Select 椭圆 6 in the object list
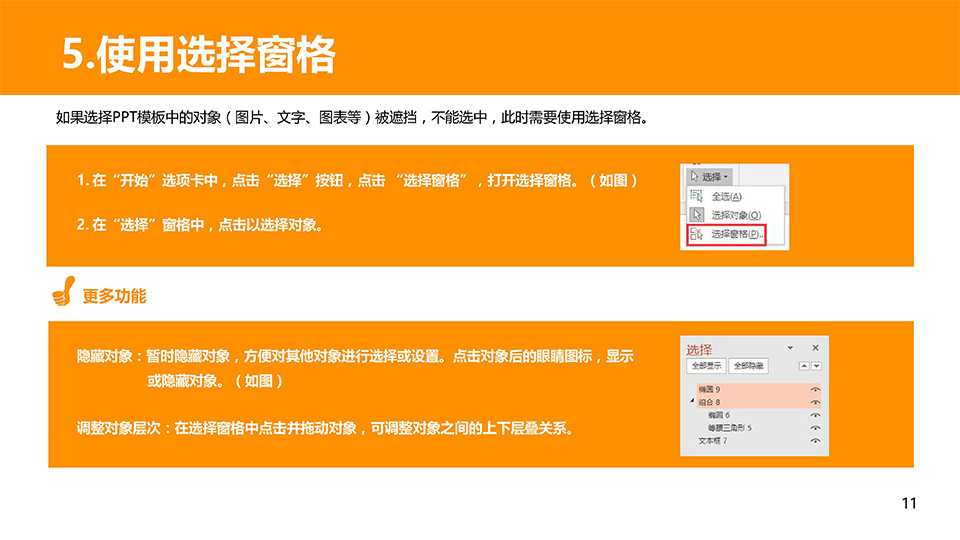The image size is (960, 540). (x=718, y=414)
